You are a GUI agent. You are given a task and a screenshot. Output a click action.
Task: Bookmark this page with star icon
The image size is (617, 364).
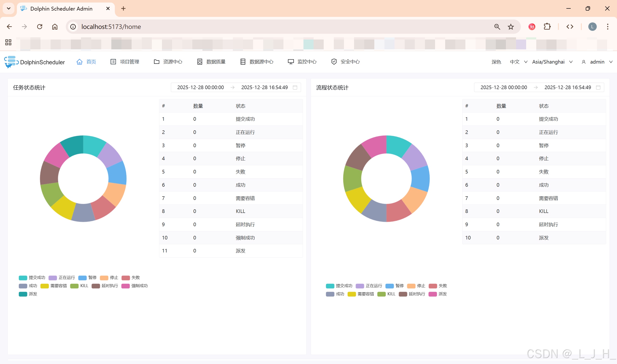(x=511, y=27)
